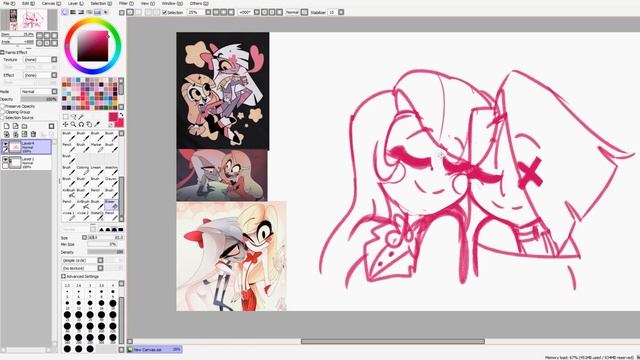Select Layer 1 in the layer list
This screenshot has width=640, height=360.
point(27,162)
